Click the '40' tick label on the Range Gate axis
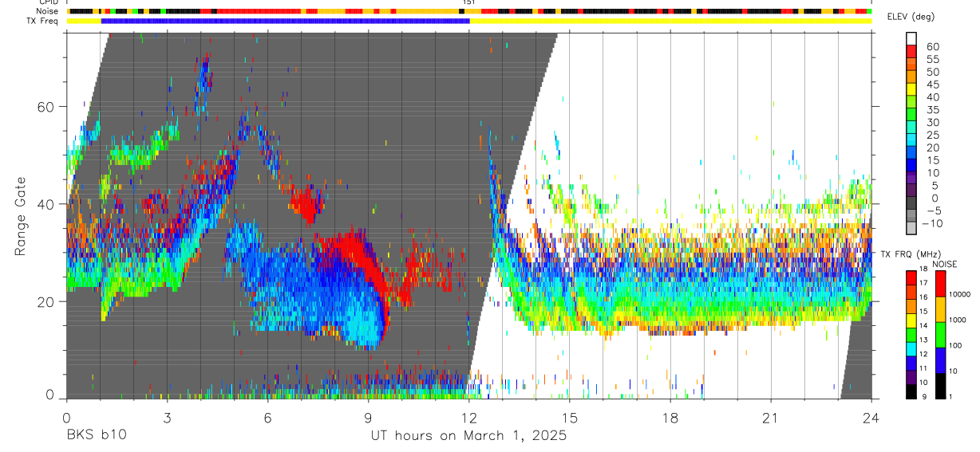Image resolution: width=980 pixels, height=452 pixels. pyautogui.click(x=45, y=204)
